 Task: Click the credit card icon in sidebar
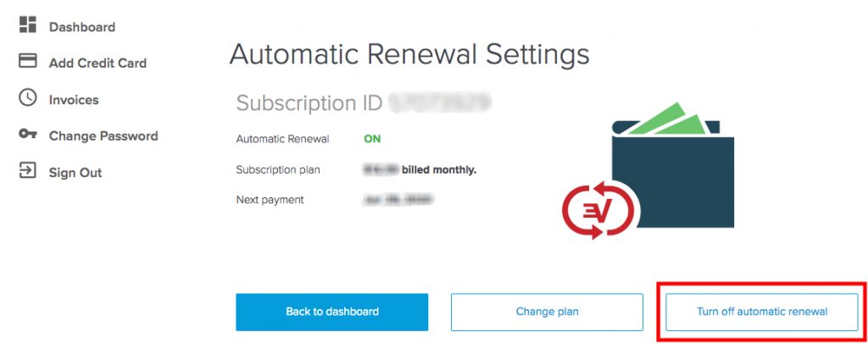pos(27,62)
